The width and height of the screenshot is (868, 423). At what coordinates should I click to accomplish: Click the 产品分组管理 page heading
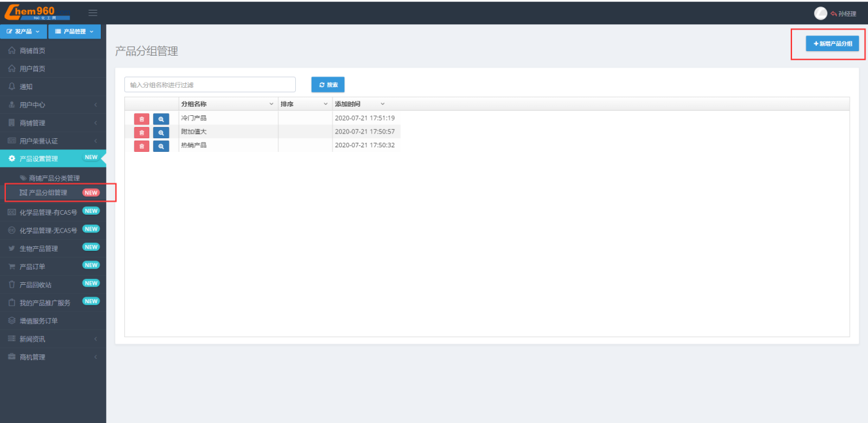[147, 51]
